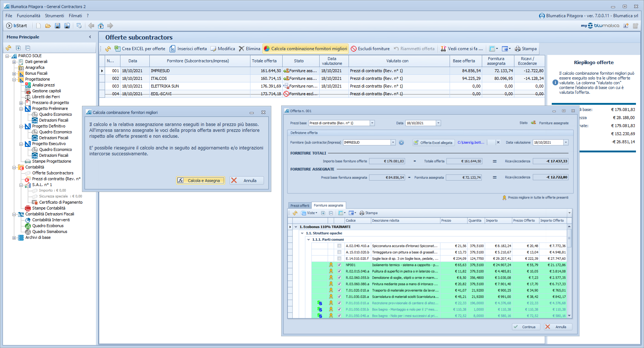
Task: Collapse all groups in Offerta n. 001 grid
Action: (331, 213)
